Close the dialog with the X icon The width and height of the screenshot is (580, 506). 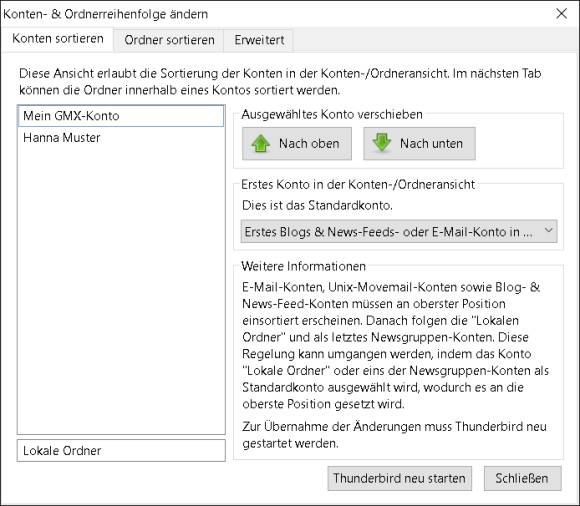point(562,14)
